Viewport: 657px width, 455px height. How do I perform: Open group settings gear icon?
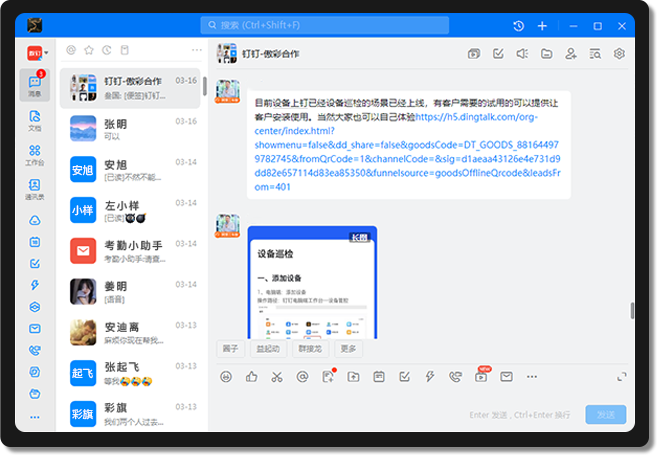(x=619, y=54)
